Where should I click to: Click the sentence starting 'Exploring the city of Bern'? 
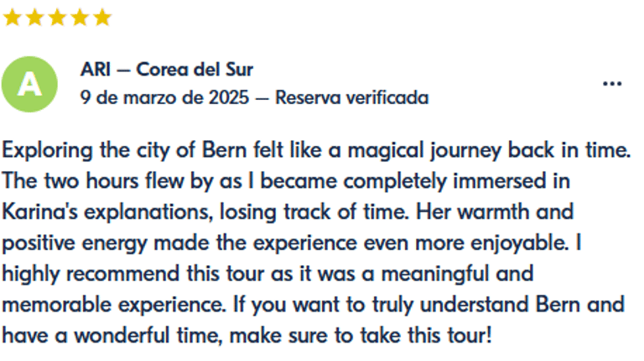pyautogui.click(x=316, y=150)
